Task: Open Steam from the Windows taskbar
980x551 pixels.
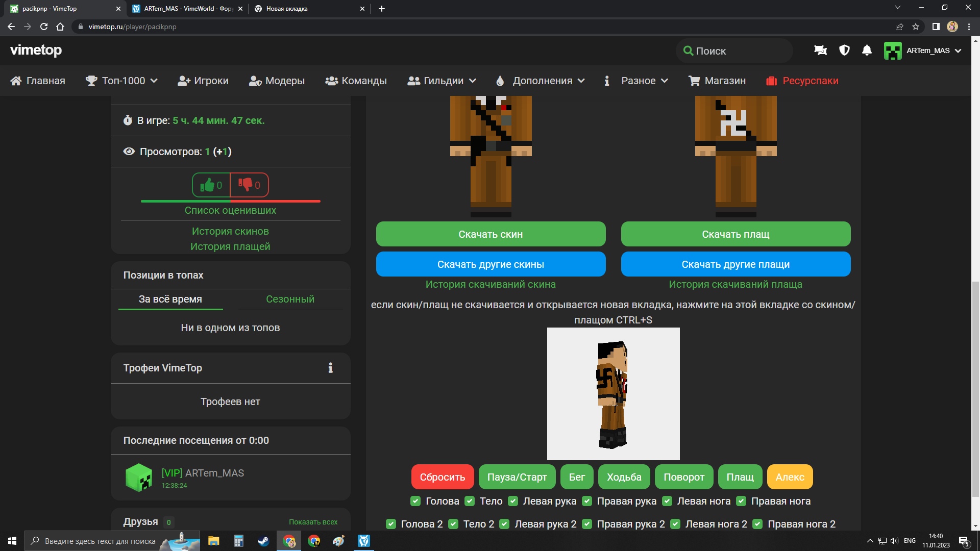Action: 263,541
